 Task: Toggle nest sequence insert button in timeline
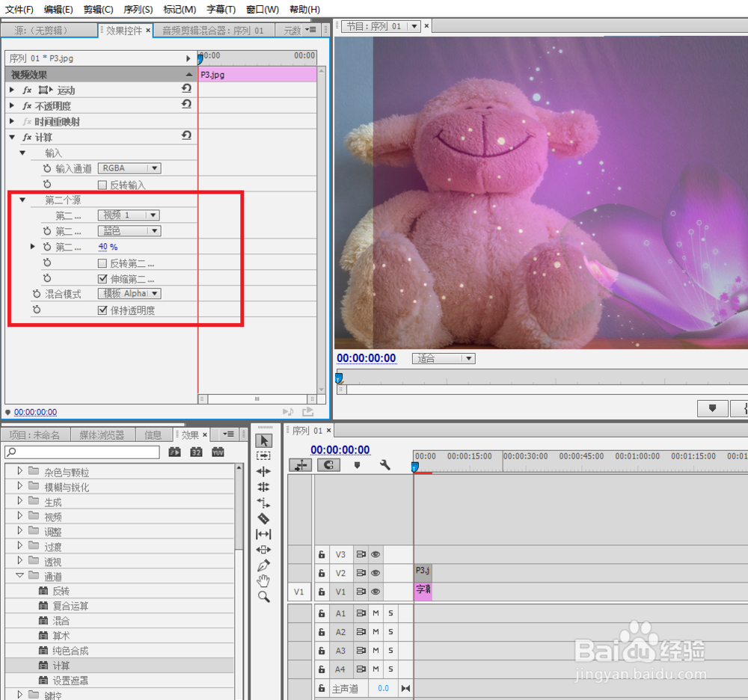coord(301,465)
